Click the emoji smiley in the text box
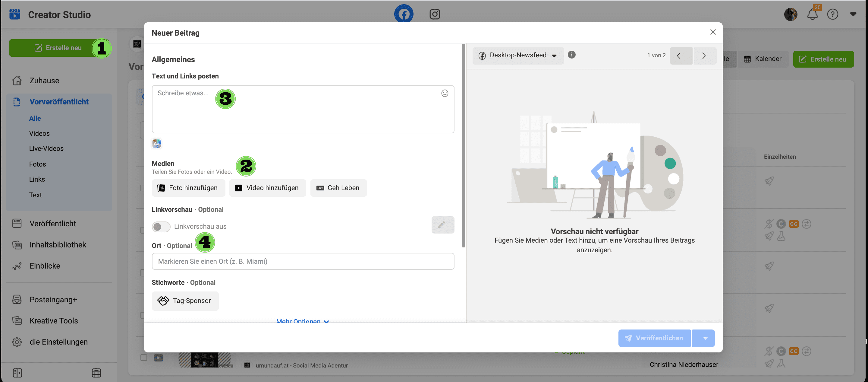The width and height of the screenshot is (868, 382). (445, 93)
